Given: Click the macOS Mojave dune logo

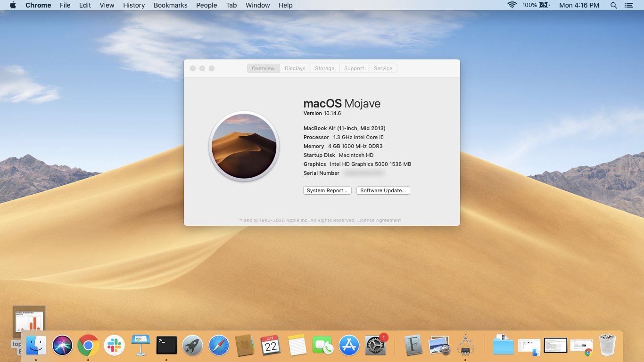Looking at the screenshot, I should [244, 147].
